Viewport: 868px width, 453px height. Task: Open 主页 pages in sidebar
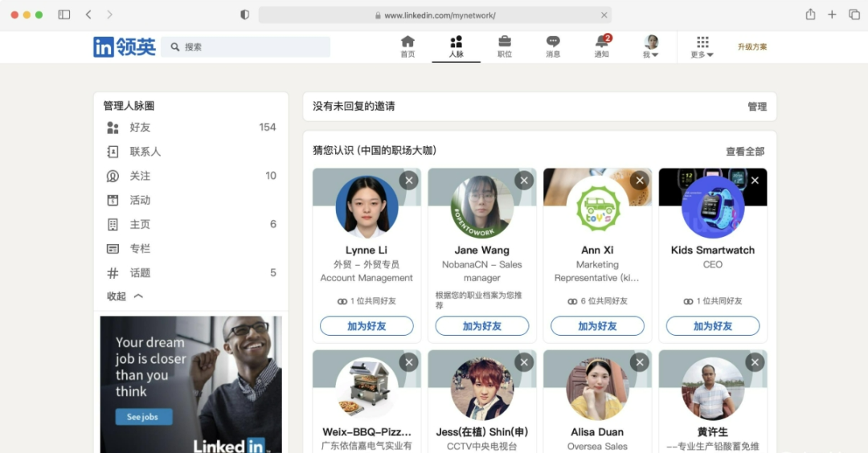(191, 225)
